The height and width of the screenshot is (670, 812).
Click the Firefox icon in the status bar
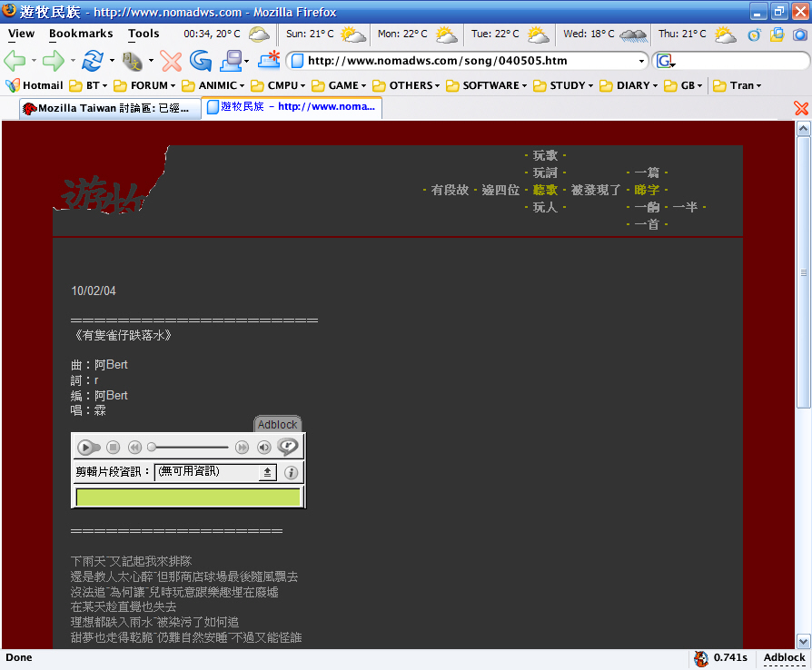point(701,658)
